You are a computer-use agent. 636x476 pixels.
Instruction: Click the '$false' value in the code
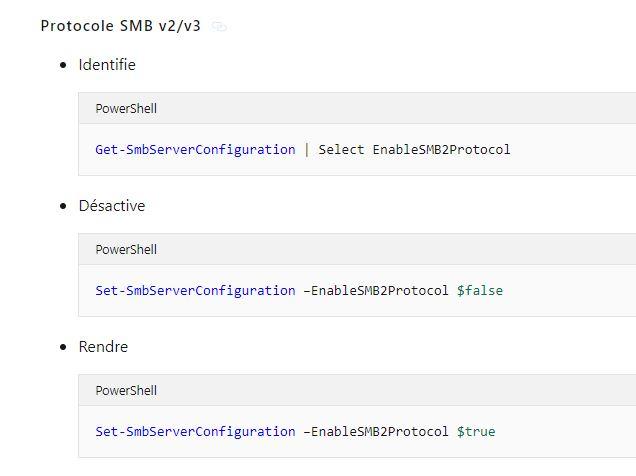click(480, 291)
